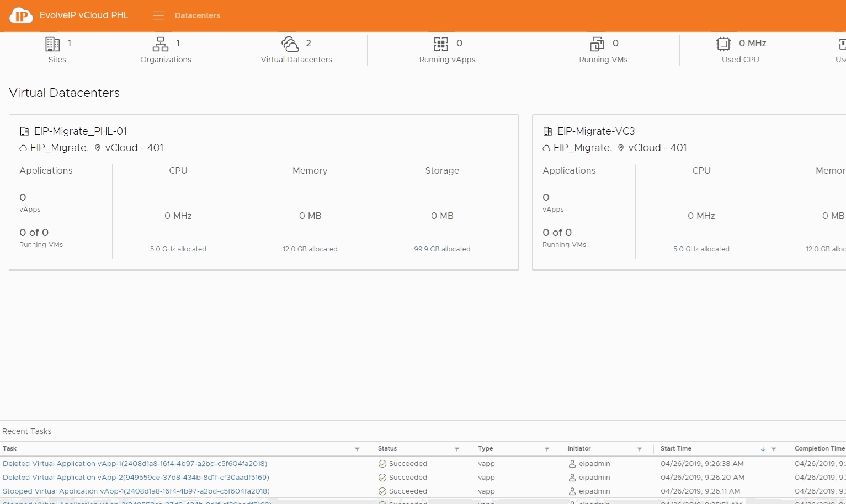Open the EIP-Migrate_PHL-01 datacenter card
The width and height of the screenshot is (846, 504).
click(81, 131)
